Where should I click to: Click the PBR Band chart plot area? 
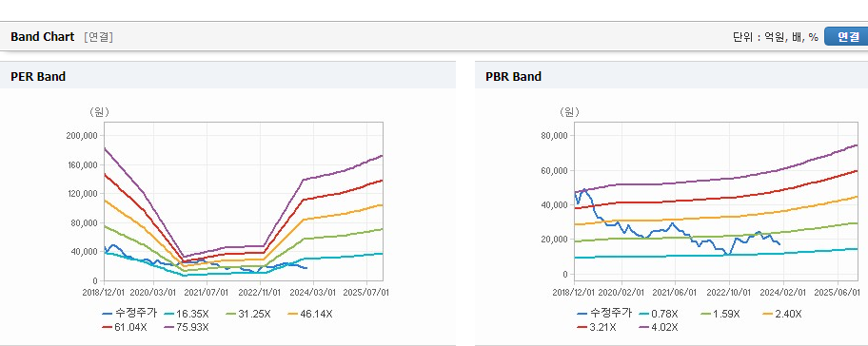(717, 202)
